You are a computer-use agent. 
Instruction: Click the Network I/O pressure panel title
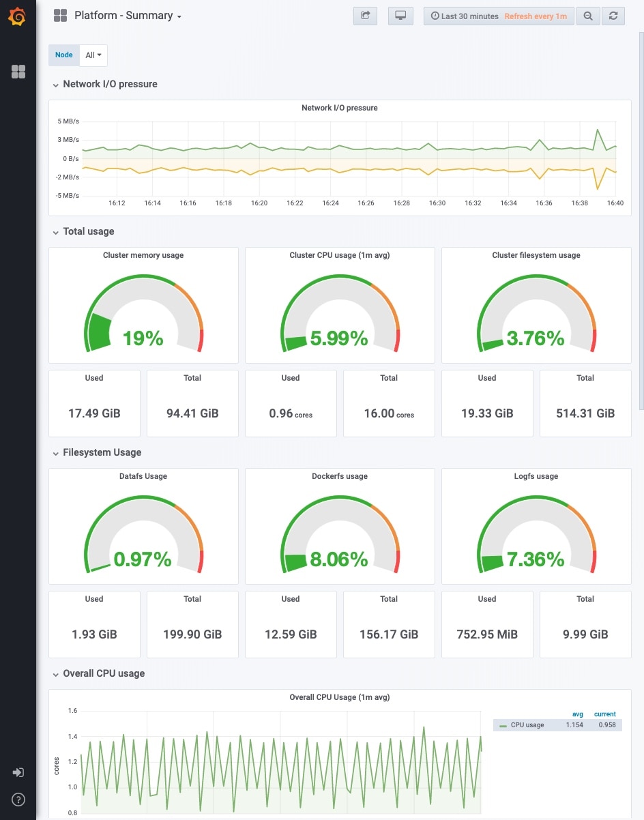click(x=340, y=108)
